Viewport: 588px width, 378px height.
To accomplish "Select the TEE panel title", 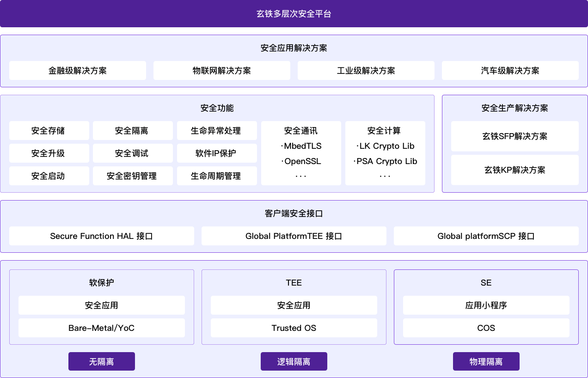I will point(294,283).
